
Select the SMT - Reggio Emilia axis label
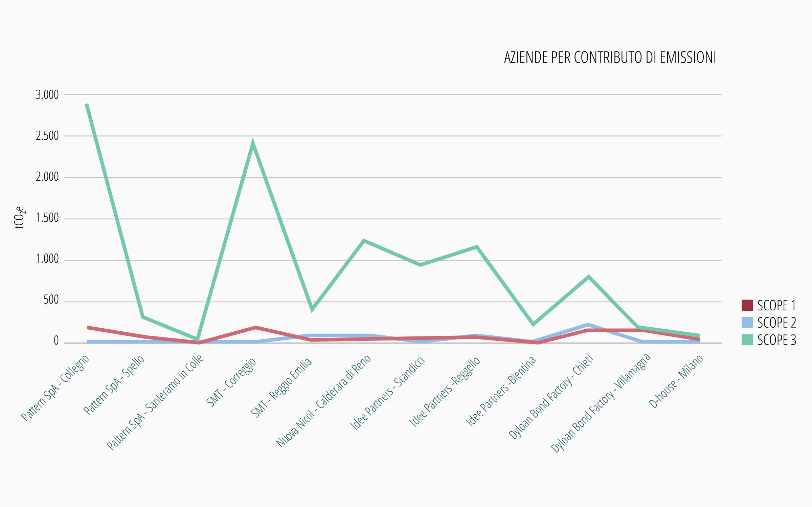tap(281, 388)
